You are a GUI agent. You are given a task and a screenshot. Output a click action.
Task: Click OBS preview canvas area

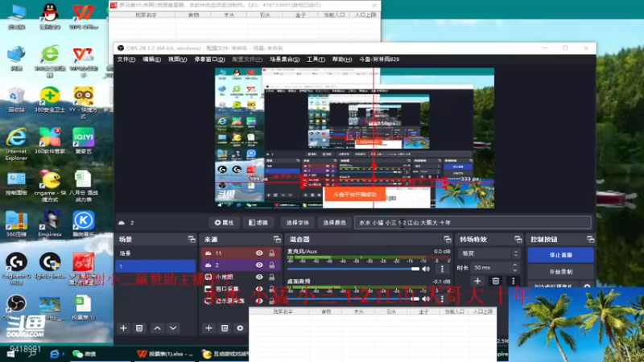click(354, 138)
